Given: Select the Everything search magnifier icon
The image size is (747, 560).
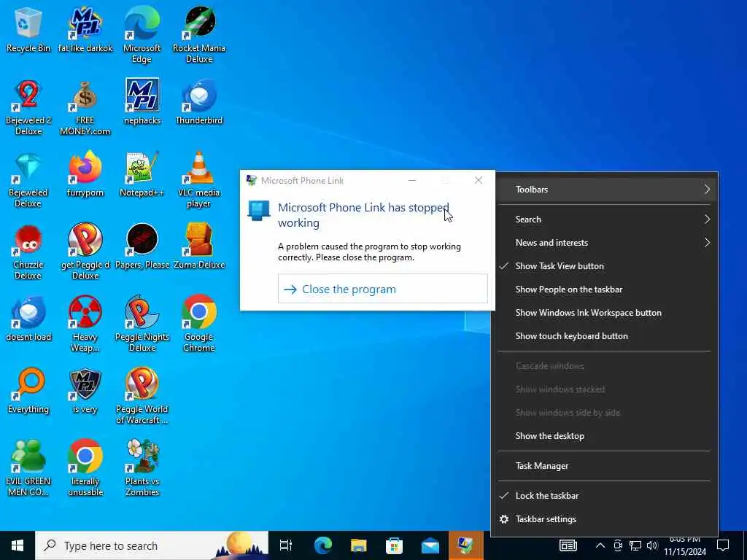Looking at the screenshot, I should (x=28, y=391).
